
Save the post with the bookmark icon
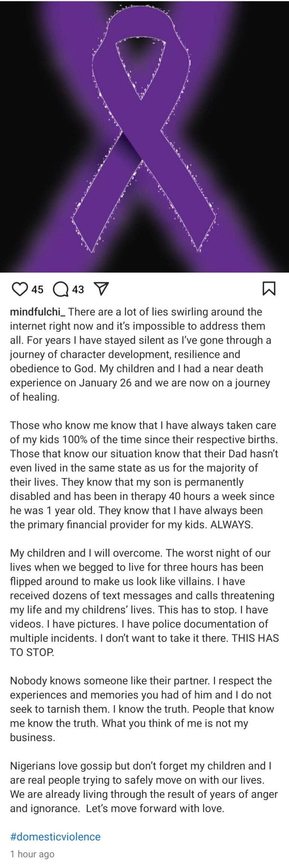269,288
